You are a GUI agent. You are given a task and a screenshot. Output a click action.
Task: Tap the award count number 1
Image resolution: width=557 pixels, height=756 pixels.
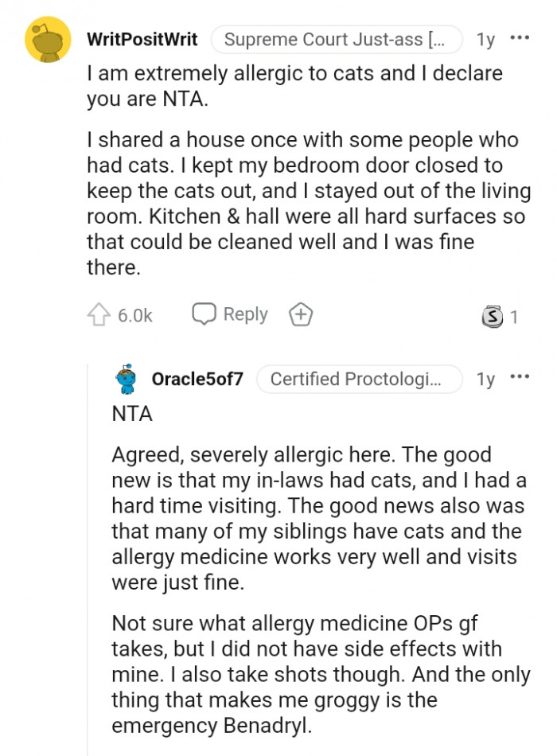coord(513,315)
